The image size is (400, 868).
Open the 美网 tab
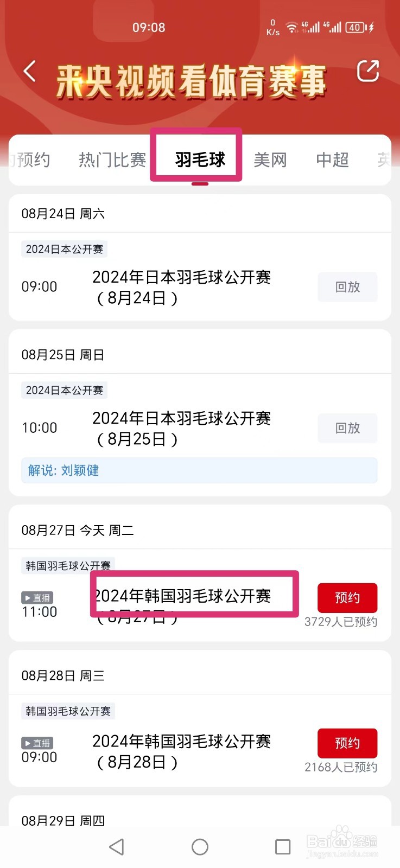click(x=270, y=160)
